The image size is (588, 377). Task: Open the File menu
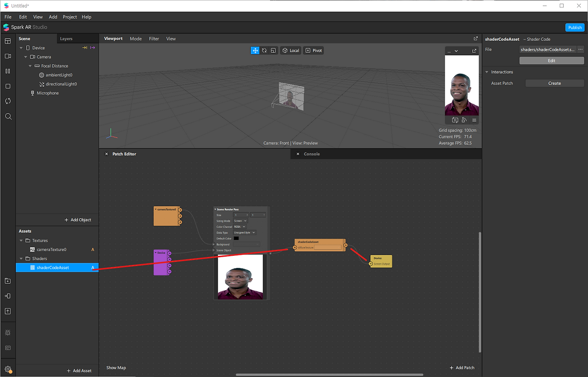8,17
